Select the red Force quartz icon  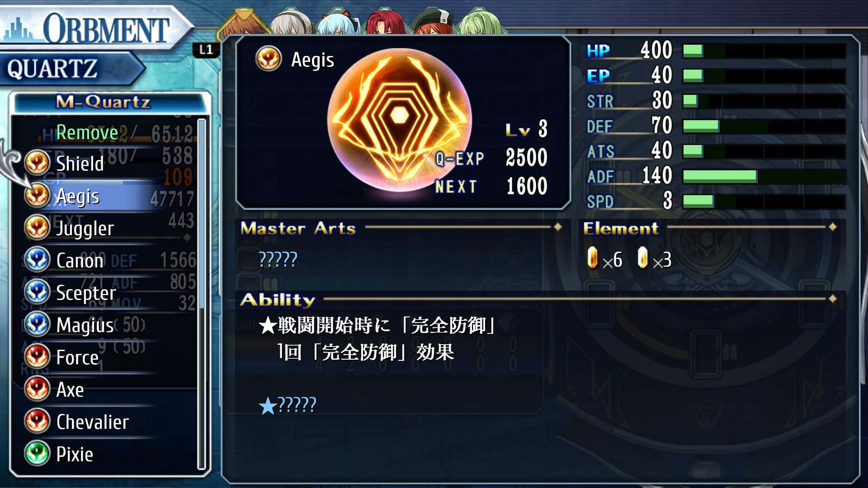click(x=37, y=357)
